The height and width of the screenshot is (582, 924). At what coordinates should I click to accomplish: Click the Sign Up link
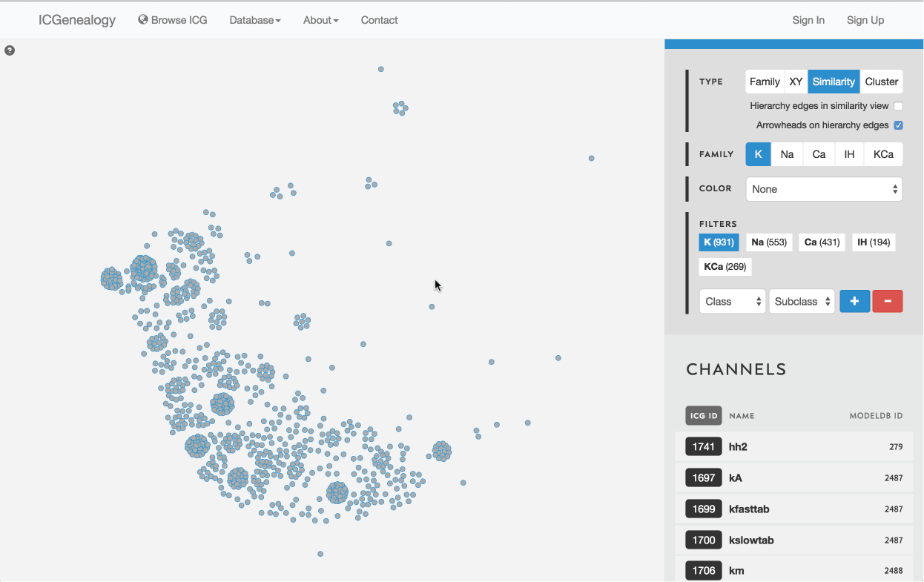click(x=865, y=20)
